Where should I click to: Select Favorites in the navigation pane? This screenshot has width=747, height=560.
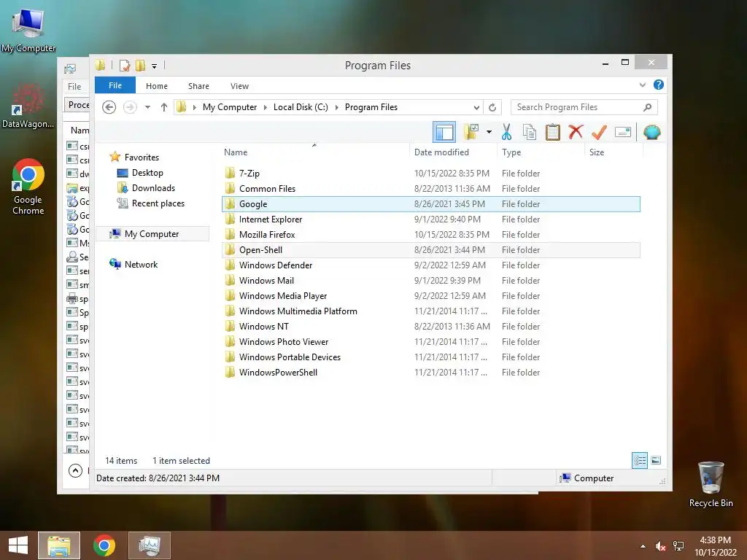coord(142,157)
